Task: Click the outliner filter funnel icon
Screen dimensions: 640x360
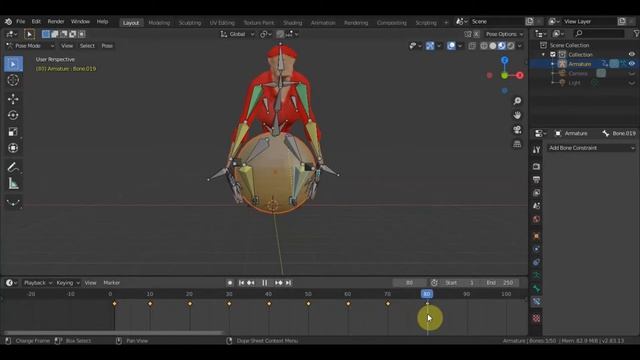Action: coord(636,33)
